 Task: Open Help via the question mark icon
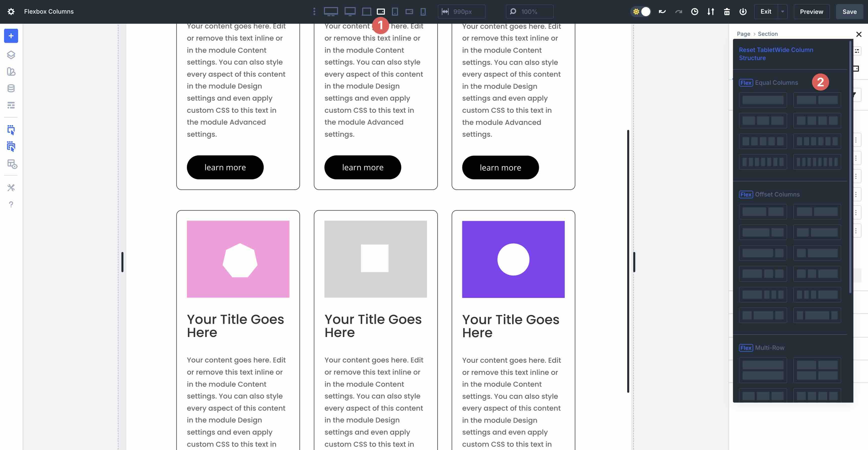coord(11,204)
